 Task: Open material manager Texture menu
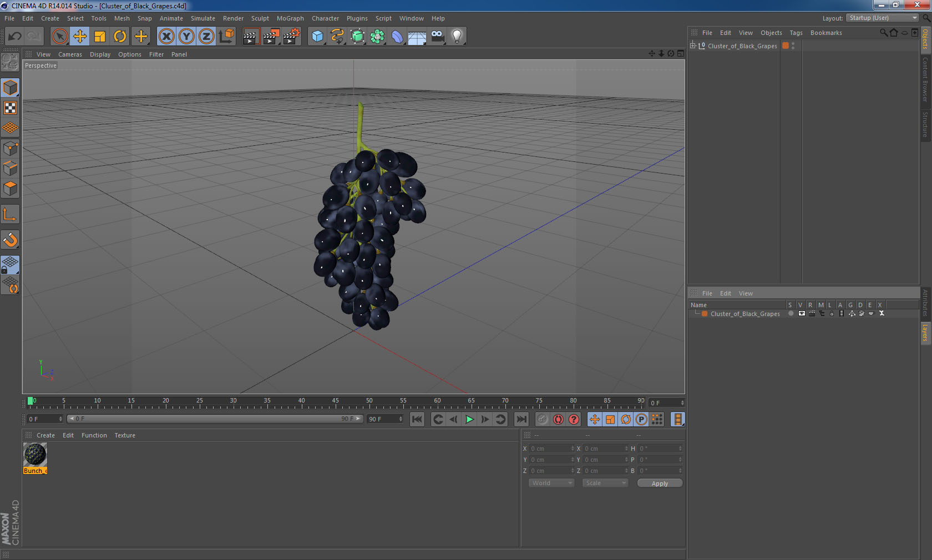pyautogui.click(x=125, y=435)
